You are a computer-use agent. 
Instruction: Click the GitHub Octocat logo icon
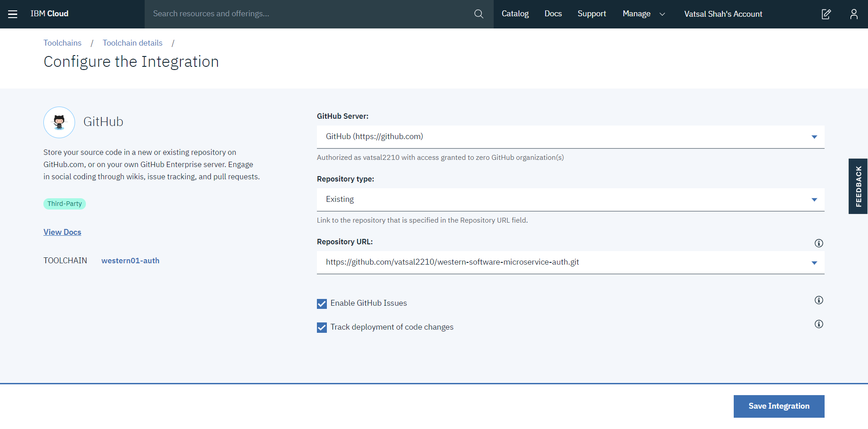click(59, 122)
